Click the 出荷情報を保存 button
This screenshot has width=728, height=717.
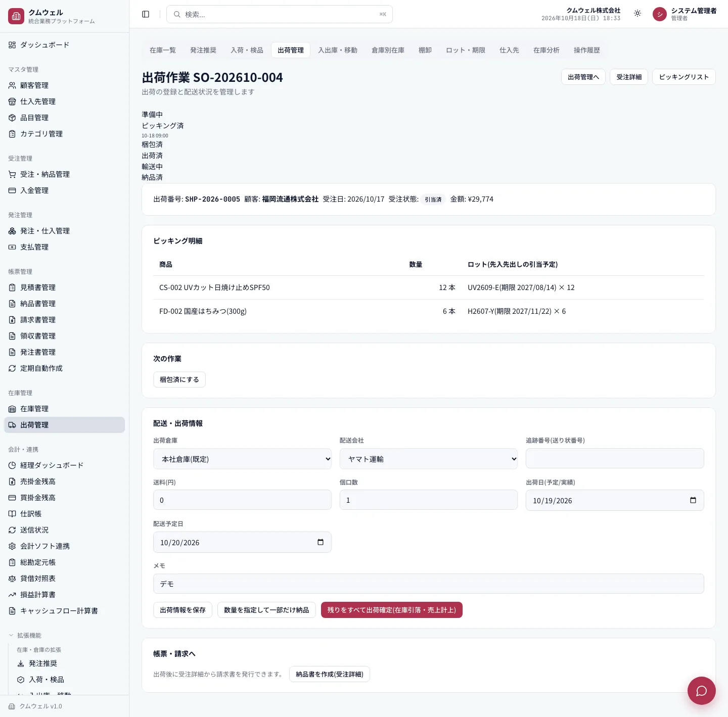[183, 610]
